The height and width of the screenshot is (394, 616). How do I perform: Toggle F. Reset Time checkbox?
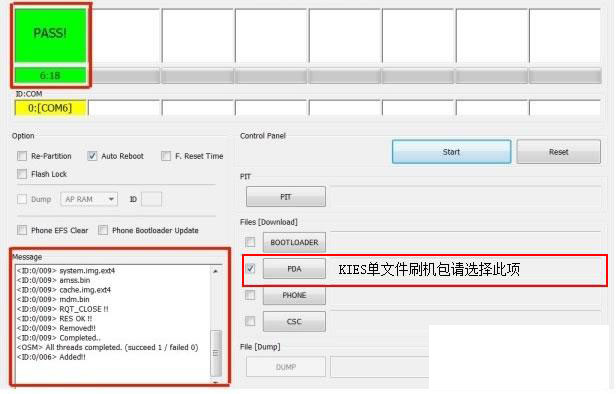click(x=166, y=156)
